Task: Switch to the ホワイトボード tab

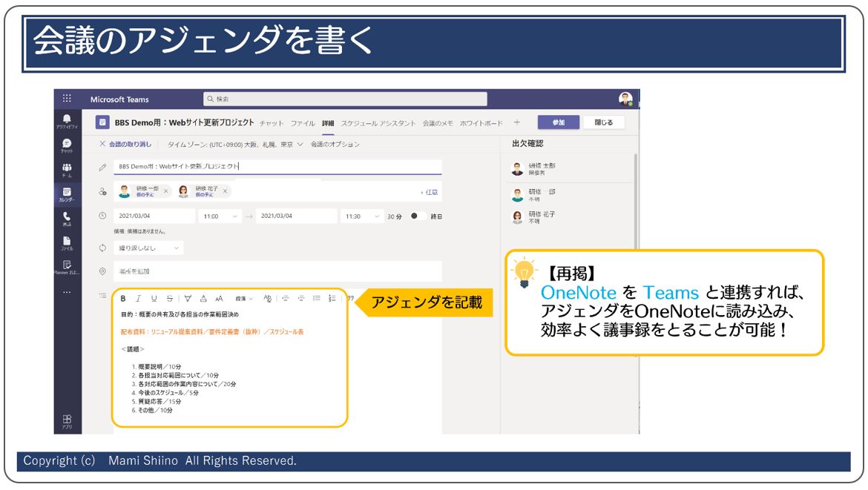Action: pos(481,123)
